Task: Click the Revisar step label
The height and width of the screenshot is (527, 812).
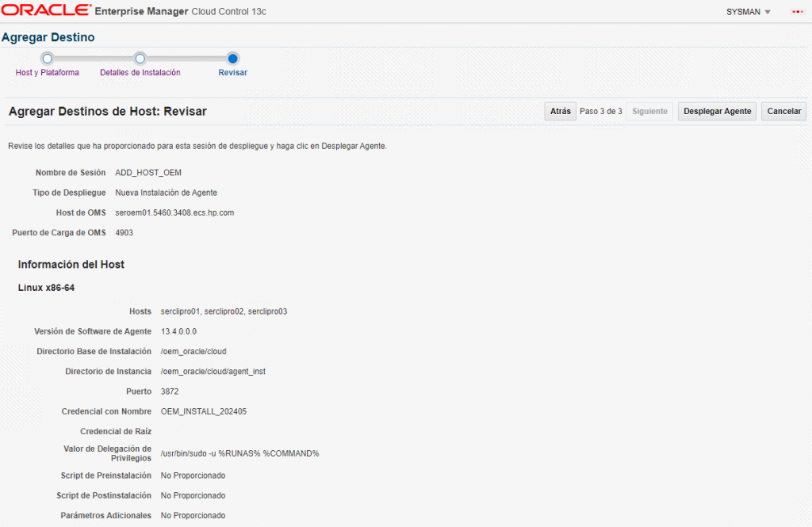Action: (x=232, y=72)
